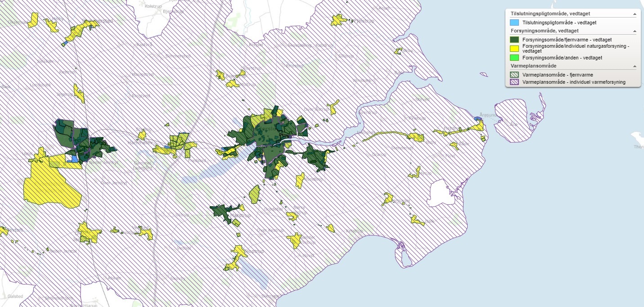Click the Forsyningsområde, vedtaget section header
Image resolution: width=644 pixels, height=307 pixels.
pos(545,31)
